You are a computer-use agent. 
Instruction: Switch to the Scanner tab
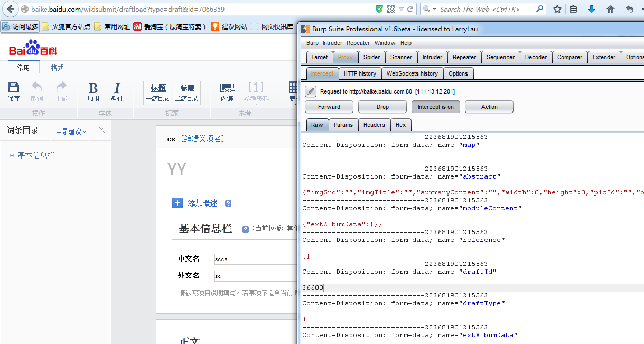(401, 57)
